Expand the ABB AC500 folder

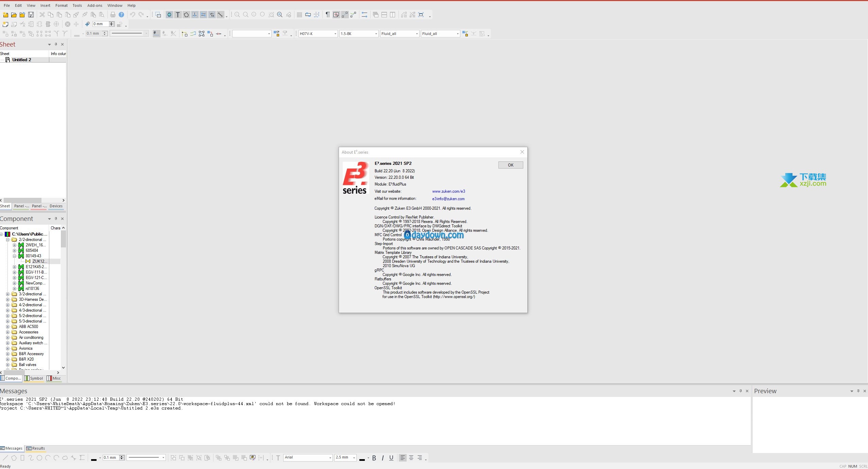(8, 327)
